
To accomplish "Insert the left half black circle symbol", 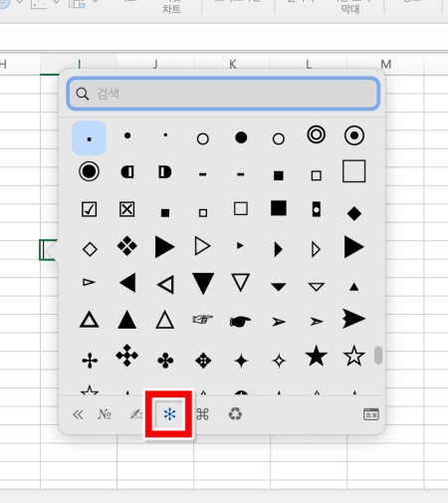I will coord(127,172).
